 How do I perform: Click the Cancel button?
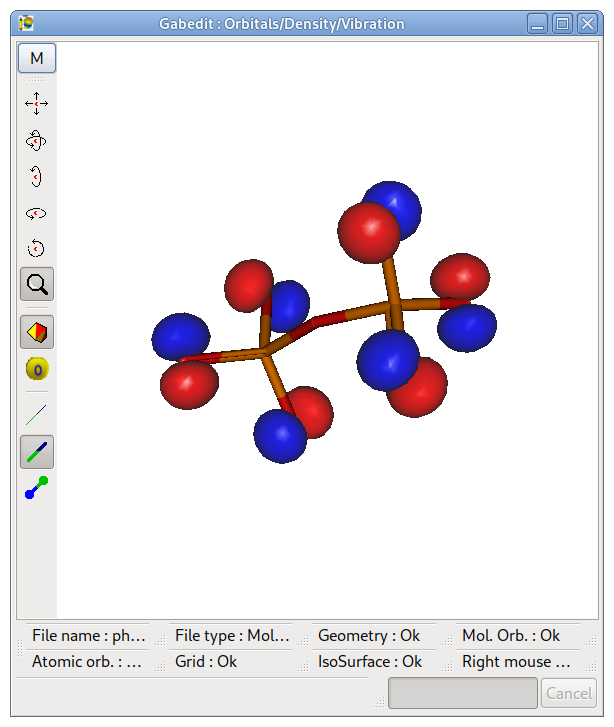568,693
